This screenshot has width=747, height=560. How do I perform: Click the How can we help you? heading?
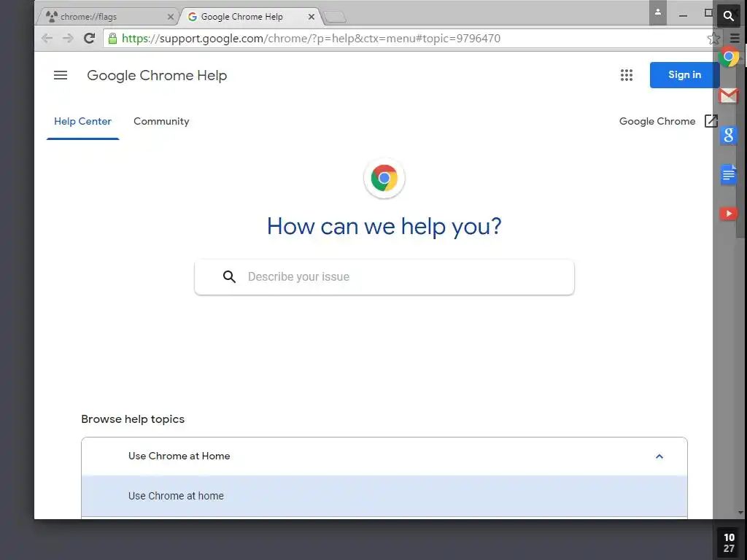(384, 226)
